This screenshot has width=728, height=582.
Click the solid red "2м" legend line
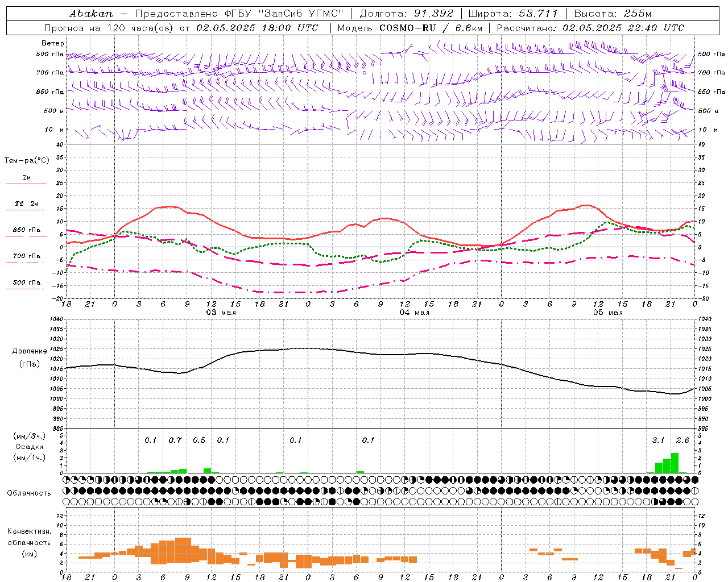coord(27,184)
